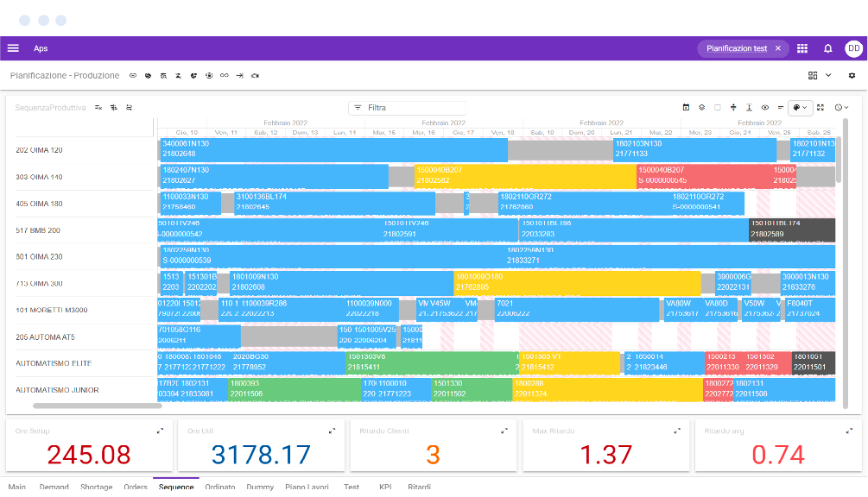Click the DD user avatar button
868x497 pixels.
853,48
